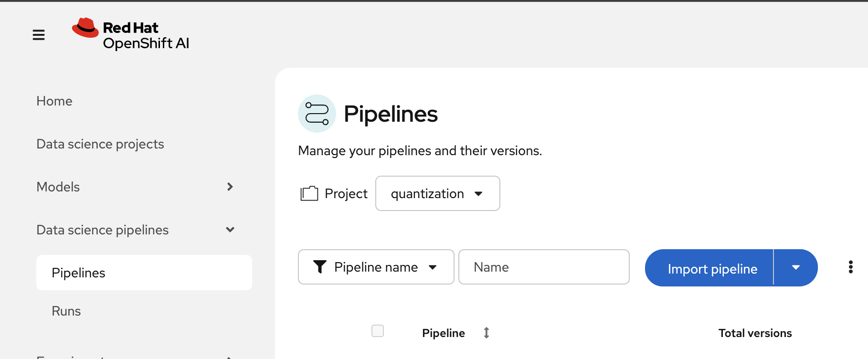This screenshot has width=868, height=359.
Task: Open the Runs sidebar item
Action: tap(66, 311)
